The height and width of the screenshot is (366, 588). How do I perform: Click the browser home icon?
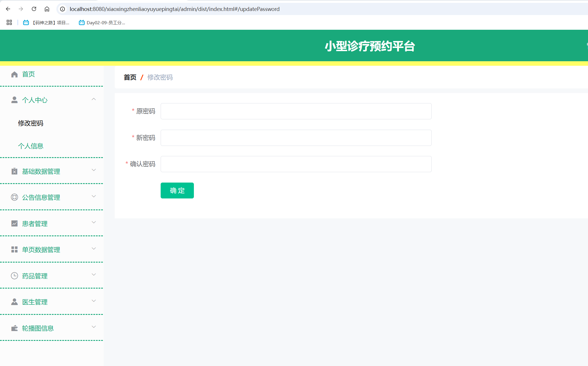[47, 9]
